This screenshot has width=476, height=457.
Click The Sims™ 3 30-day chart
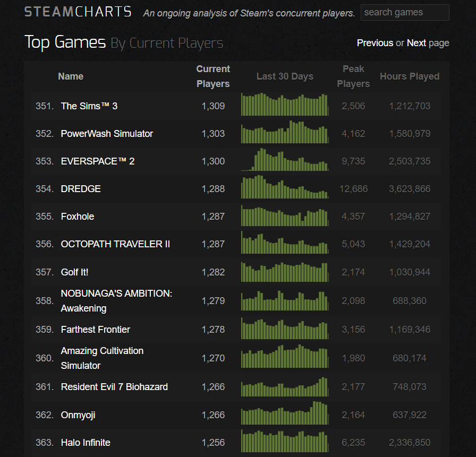pyautogui.click(x=285, y=105)
